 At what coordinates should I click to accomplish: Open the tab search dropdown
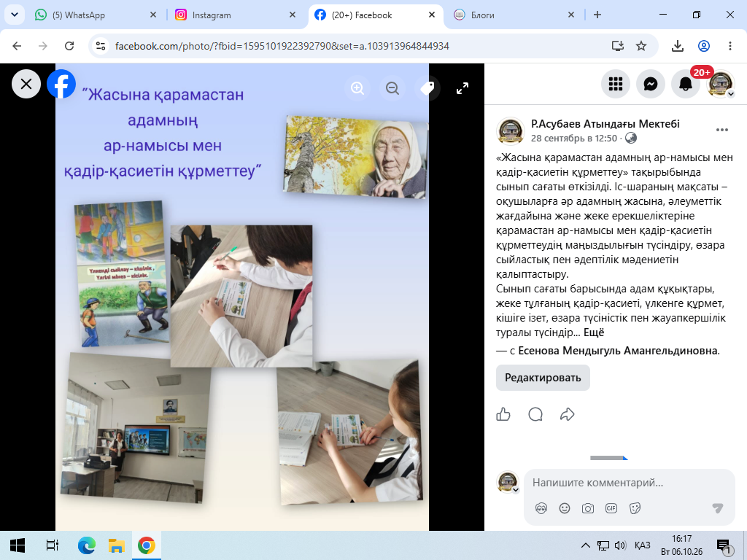tap(15, 15)
